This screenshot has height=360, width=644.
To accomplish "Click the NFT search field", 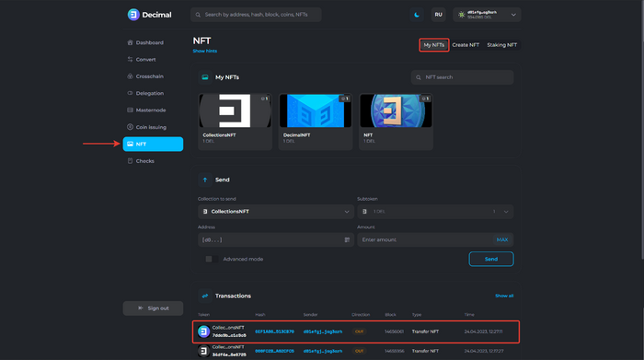I will (463, 77).
